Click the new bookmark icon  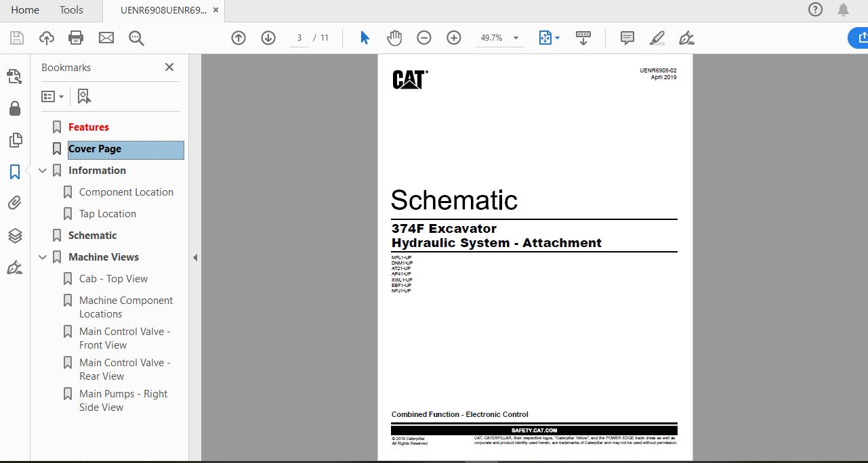(84, 97)
